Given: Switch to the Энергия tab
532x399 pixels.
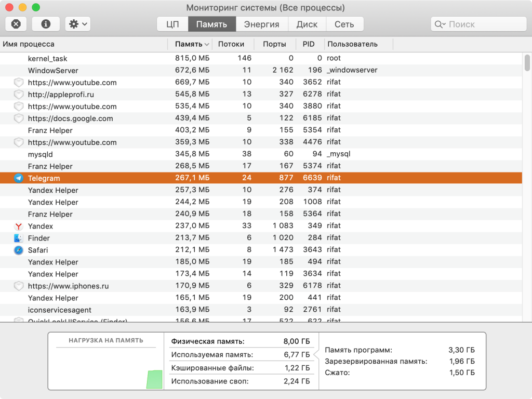Looking at the screenshot, I should pyautogui.click(x=262, y=24).
